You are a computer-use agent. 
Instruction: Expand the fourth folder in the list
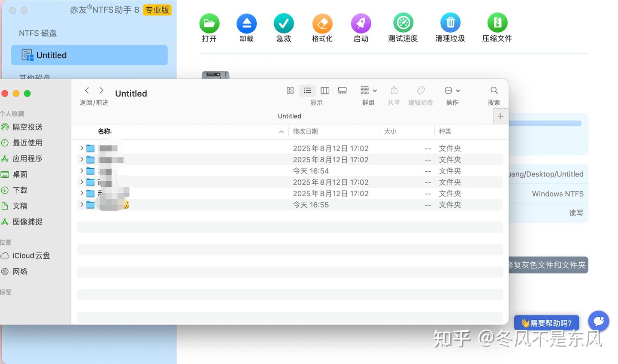click(x=82, y=182)
